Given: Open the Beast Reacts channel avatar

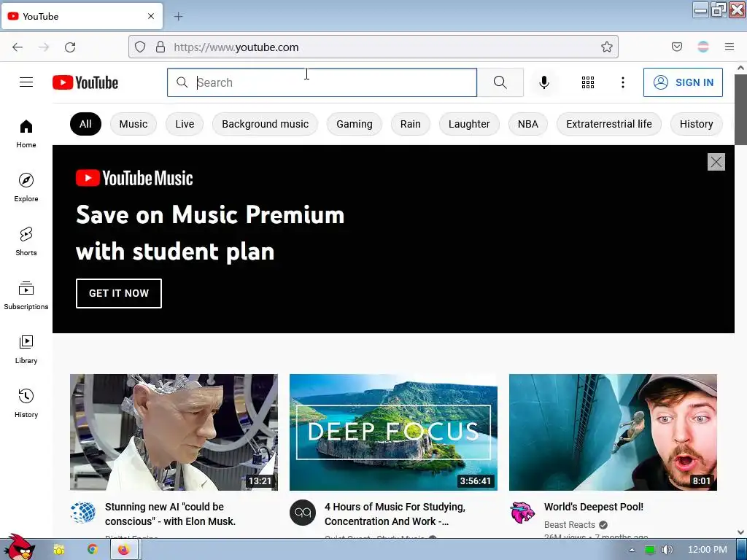Looking at the screenshot, I should tap(522, 513).
